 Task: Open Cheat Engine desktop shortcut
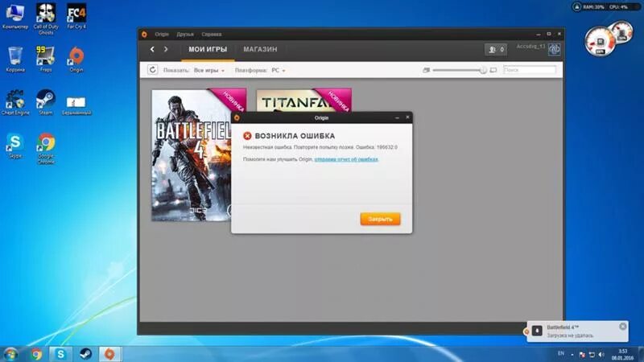click(15, 102)
